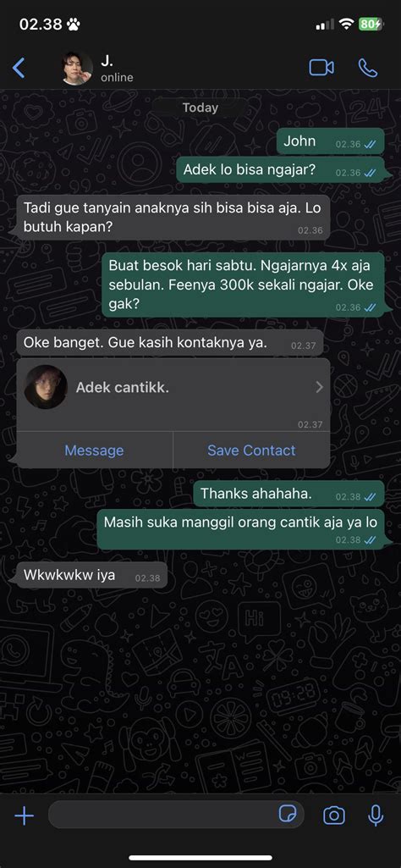The height and width of the screenshot is (868, 401).
Task: Tap Save Contact on the shared card
Action: [251, 450]
